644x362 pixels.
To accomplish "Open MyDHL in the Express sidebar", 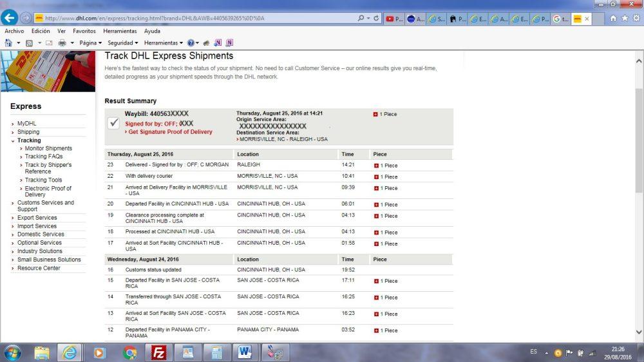I will point(26,123).
